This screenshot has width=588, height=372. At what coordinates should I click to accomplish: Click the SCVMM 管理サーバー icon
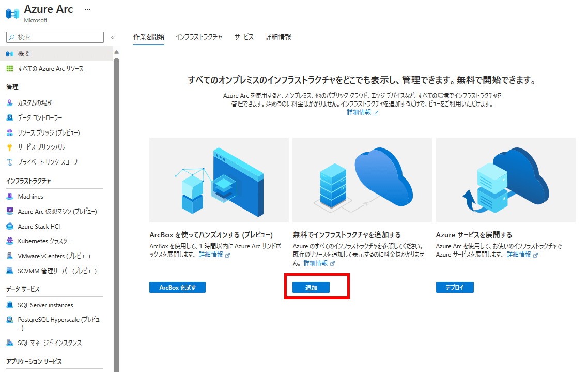point(10,271)
